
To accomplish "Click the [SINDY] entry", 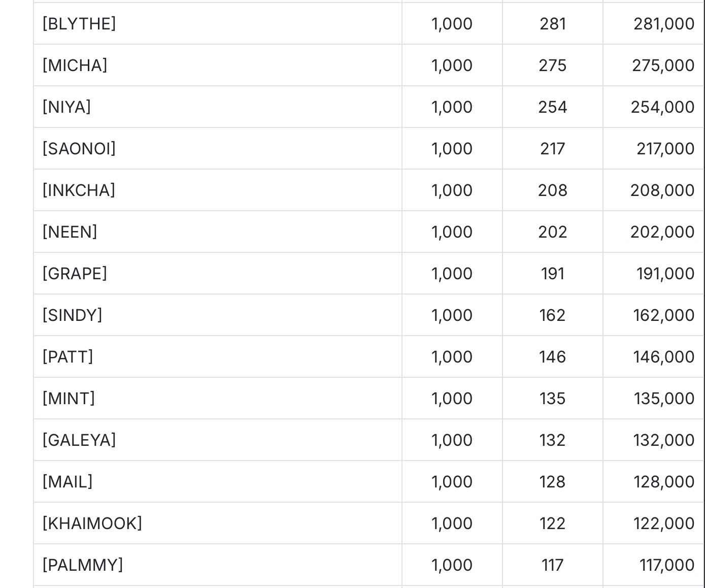I will (73, 315).
